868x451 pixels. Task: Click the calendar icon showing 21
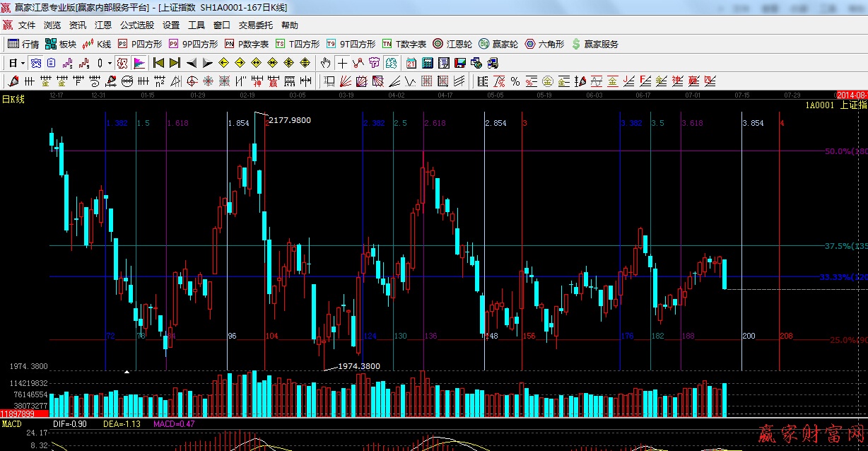coord(411,63)
